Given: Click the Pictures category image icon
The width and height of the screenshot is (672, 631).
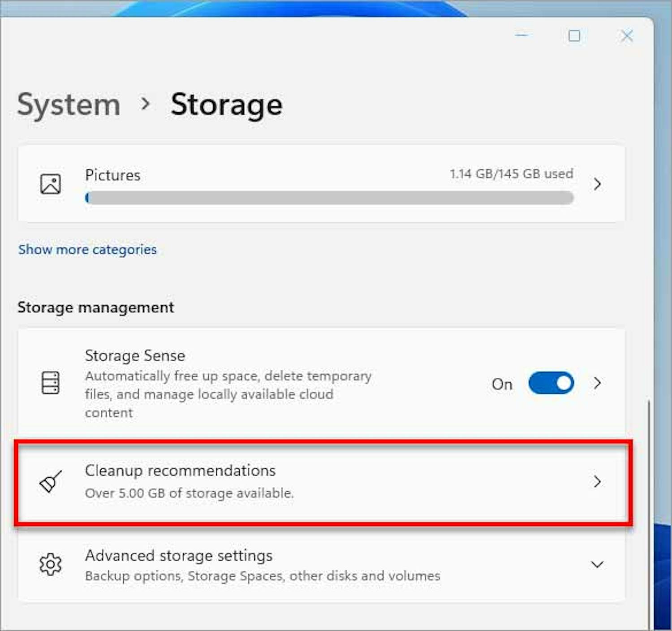Looking at the screenshot, I should 51,184.
